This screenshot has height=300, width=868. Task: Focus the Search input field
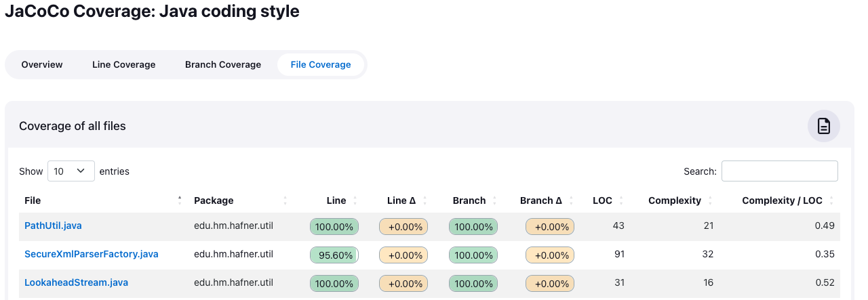point(779,171)
